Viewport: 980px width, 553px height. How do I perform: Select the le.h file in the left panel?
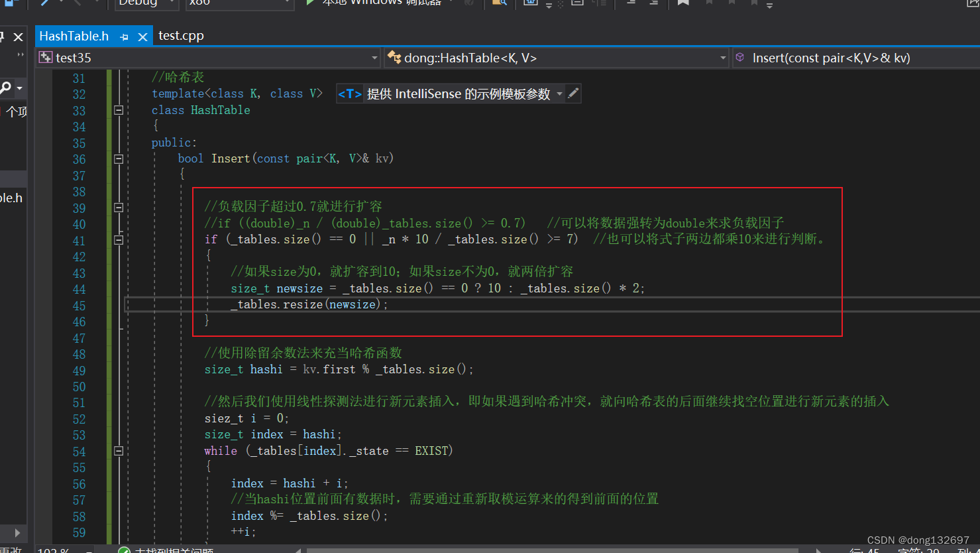point(11,198)
